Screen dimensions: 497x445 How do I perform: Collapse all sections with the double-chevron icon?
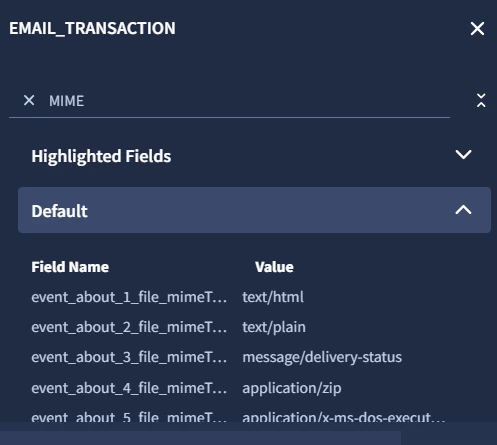click(x=481, y=100)
